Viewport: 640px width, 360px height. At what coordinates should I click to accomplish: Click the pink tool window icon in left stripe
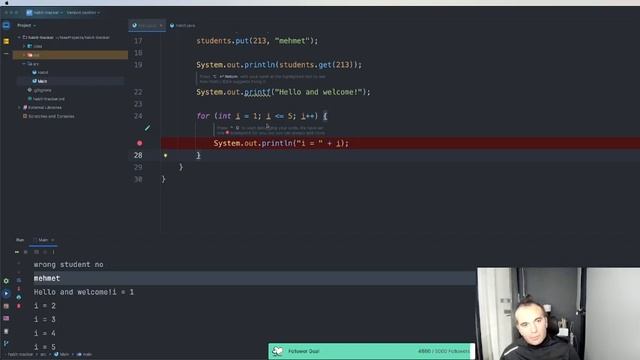point(6,318)
